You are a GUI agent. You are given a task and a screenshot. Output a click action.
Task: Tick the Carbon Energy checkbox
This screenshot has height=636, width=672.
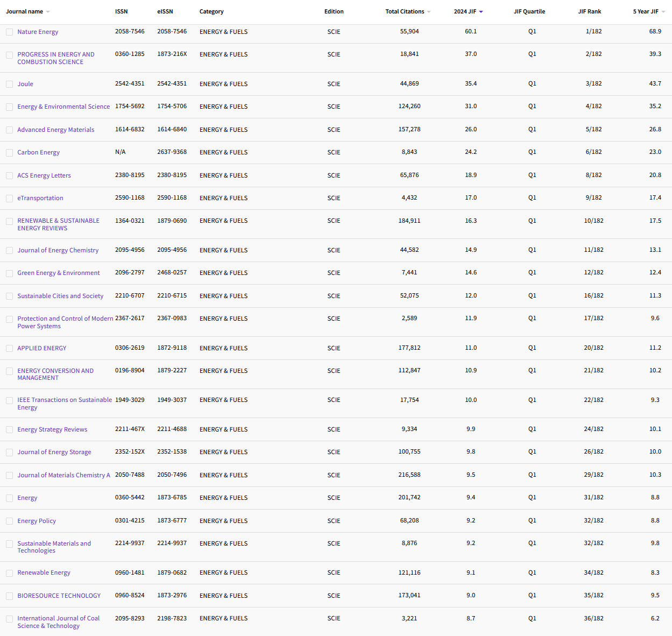(10, 153)
